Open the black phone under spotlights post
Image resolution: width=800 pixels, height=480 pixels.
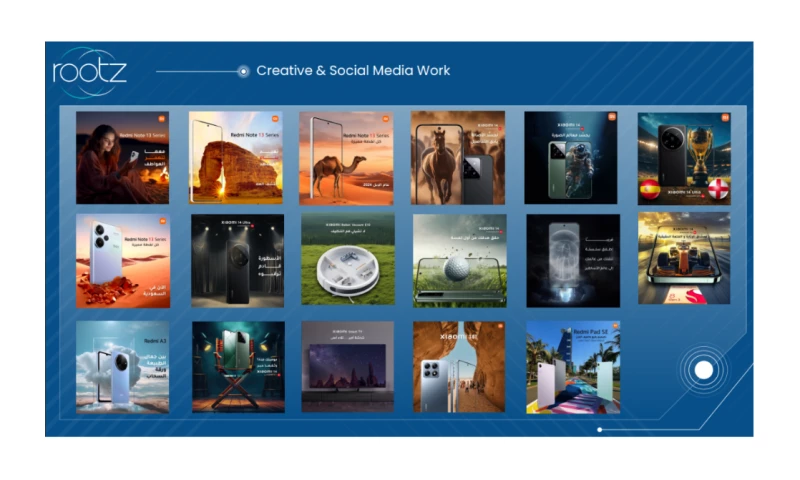tap(237, 260)
